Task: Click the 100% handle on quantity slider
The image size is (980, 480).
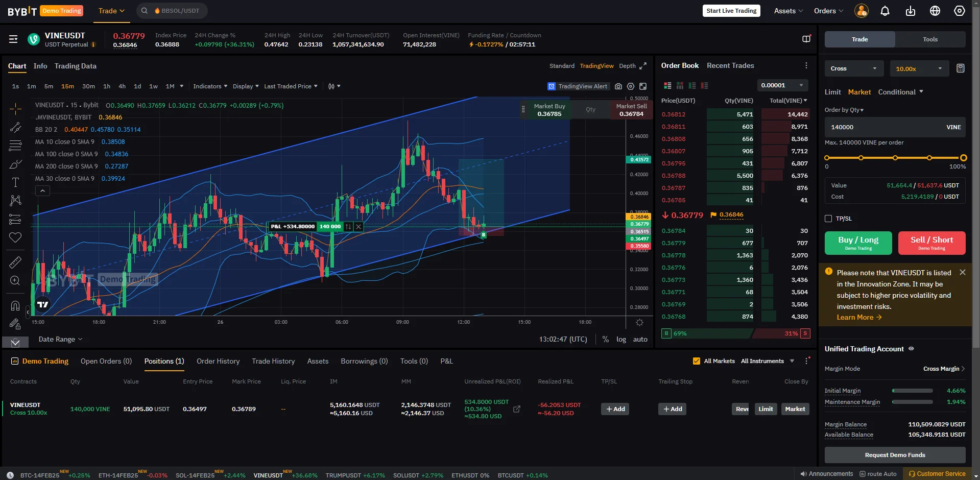Action: [x=963, y=158]
